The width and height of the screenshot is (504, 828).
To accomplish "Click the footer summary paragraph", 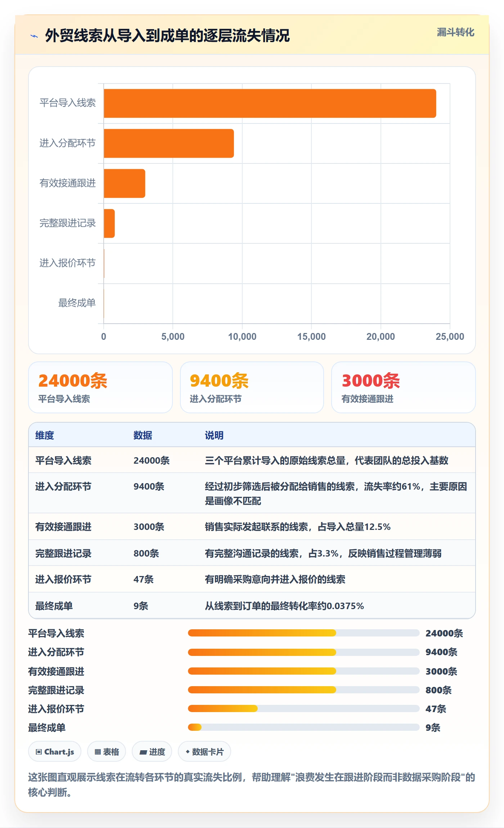I will pyautogui.click(x=252, y=785).
